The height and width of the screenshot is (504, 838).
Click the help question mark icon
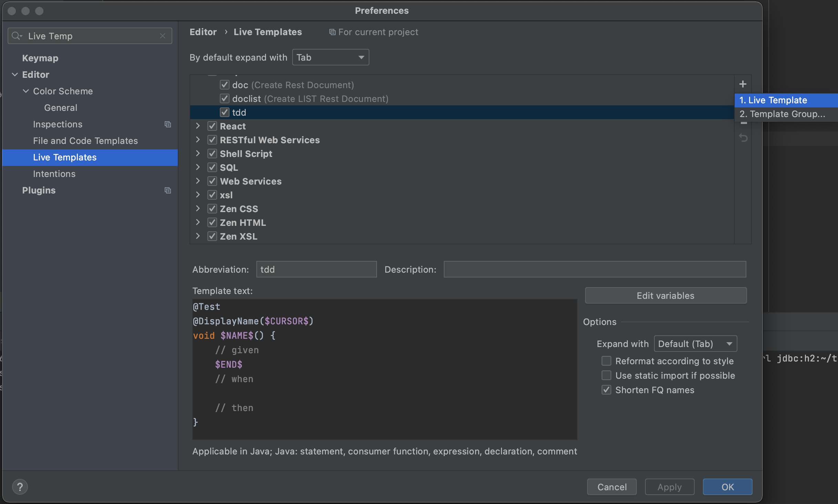click(x=20, y=487)
